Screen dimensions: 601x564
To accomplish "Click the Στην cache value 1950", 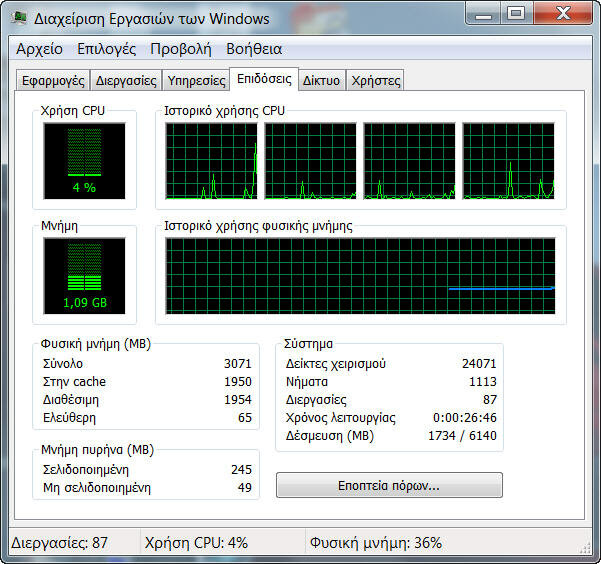I will [238, 381].
